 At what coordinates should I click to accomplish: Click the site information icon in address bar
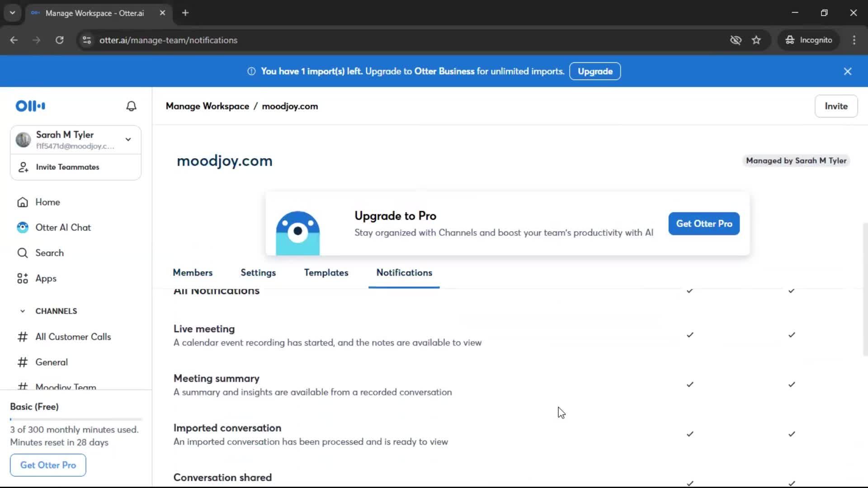point(87,40)
